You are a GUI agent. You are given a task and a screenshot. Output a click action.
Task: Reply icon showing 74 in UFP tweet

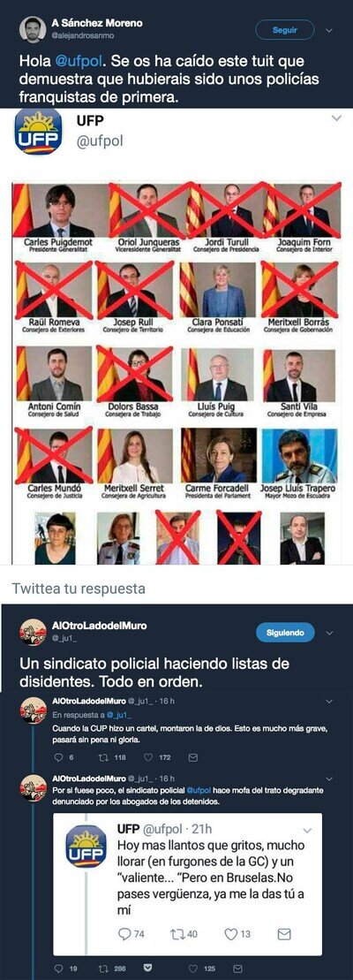pos(124,934)
